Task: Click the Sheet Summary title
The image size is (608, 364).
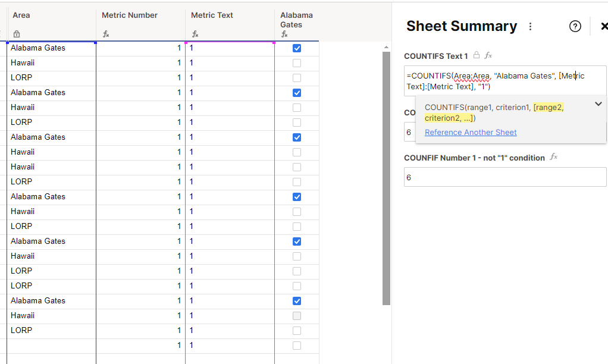Action: click(462, 26)
